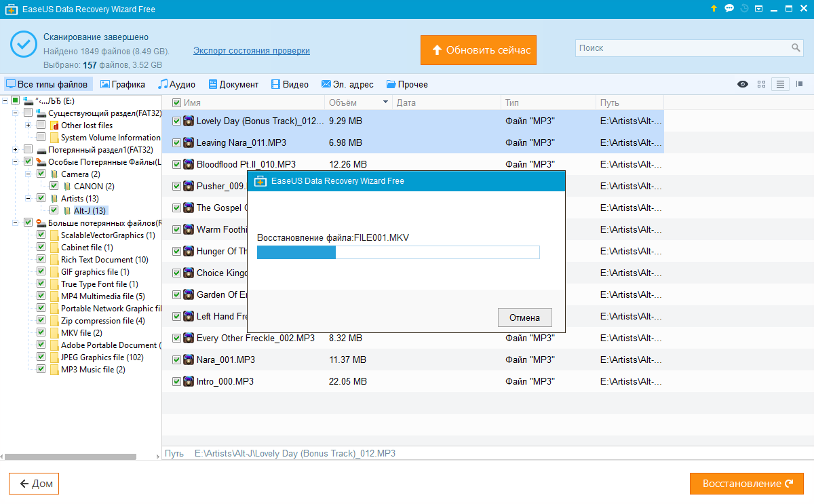
Task: Check the Потерянный раздел1(FAT32) checkbox
Action: coord(28,150)
